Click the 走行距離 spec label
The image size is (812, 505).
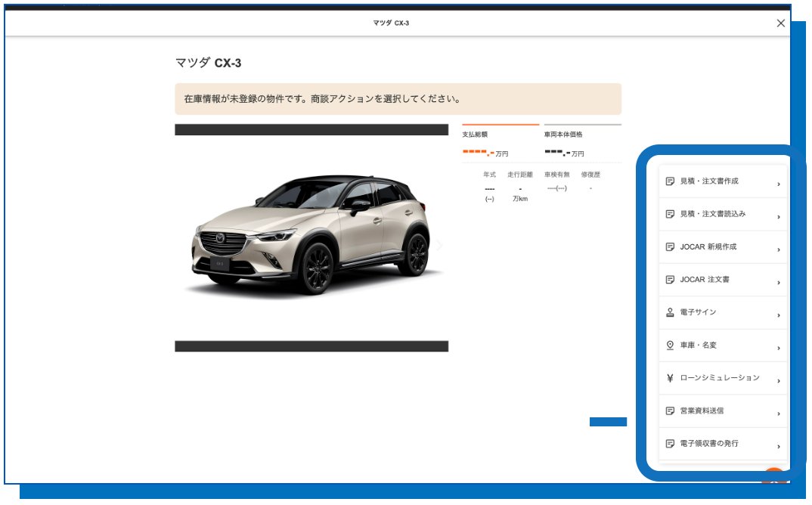520,175
